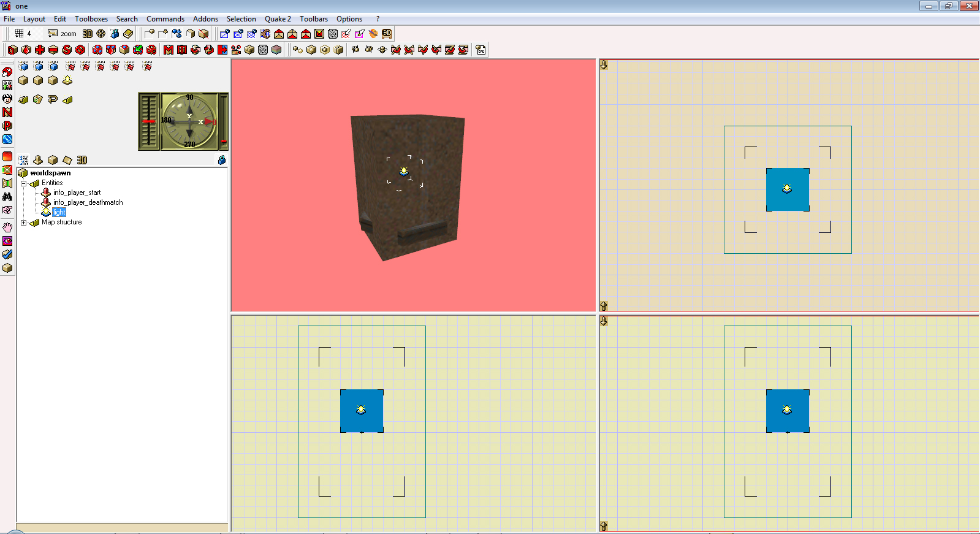Click the blue padlock icon above tree
This screenshot has height=534, width=980.
(222, 160)
